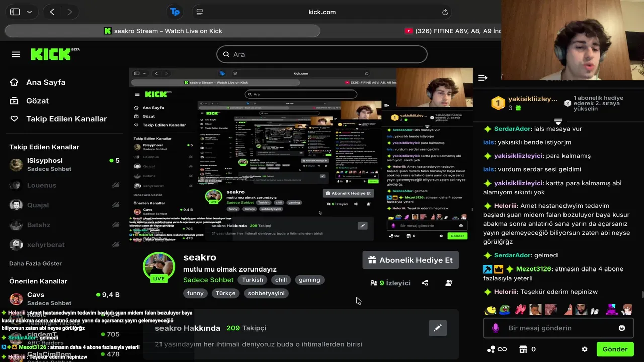Viewport: 644px width, 362px height.
Task: Switch to the FIFINE YouTube tab
Action: point(452,31)
